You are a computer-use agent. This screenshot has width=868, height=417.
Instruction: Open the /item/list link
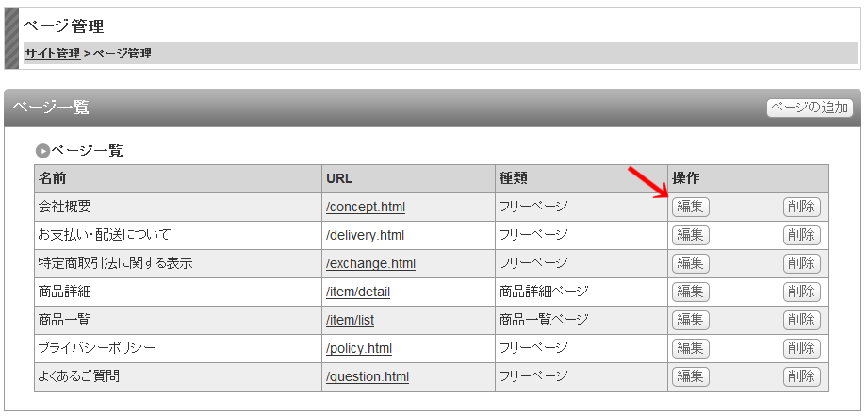coord(350,320)
